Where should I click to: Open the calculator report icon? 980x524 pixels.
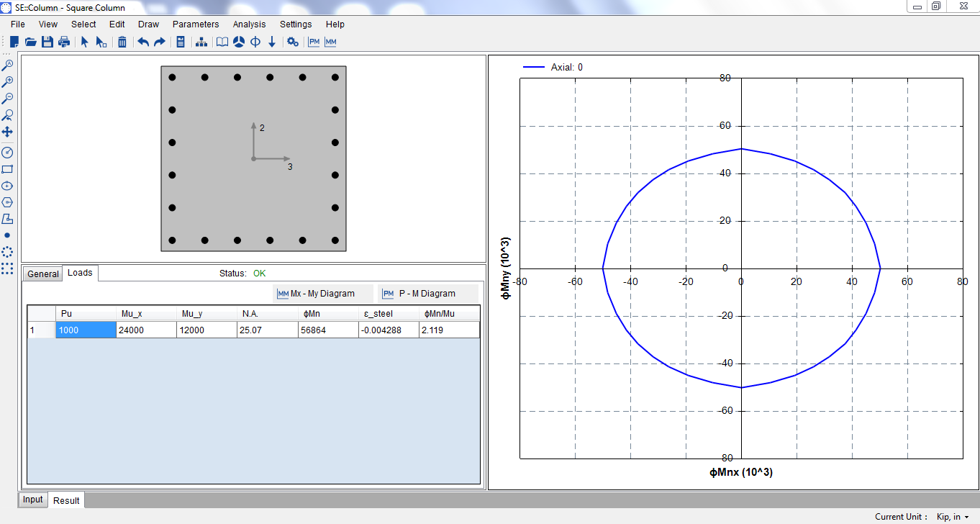(x=181, y=42)
